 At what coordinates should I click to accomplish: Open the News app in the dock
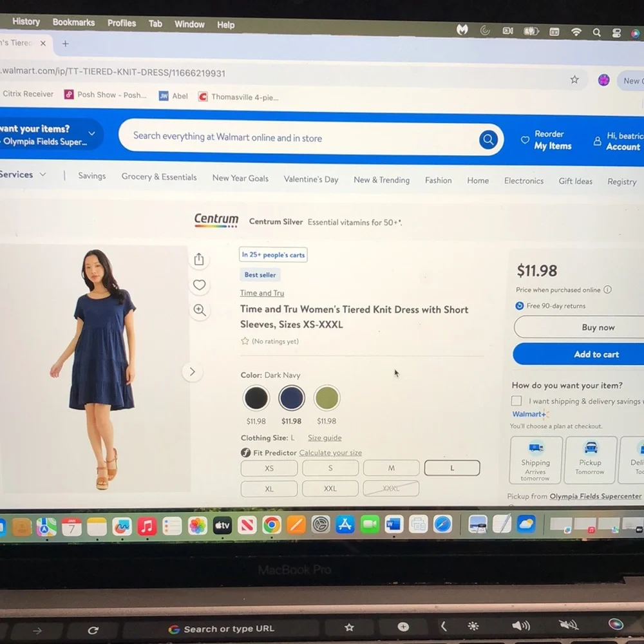point(247,525)
